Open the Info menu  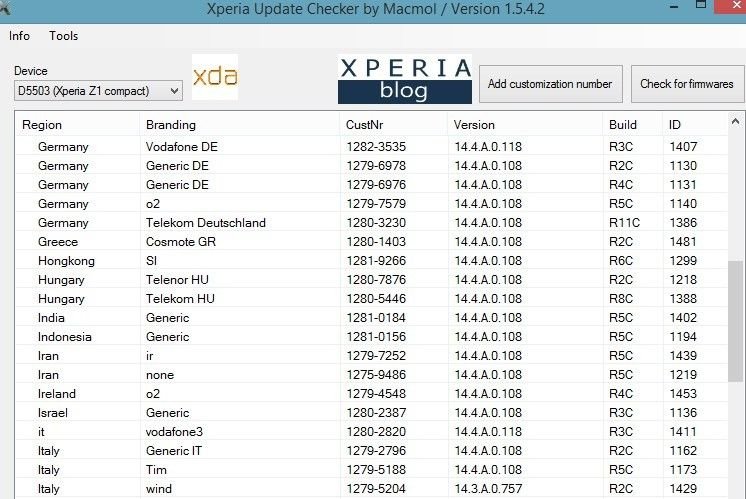(19, 36)
